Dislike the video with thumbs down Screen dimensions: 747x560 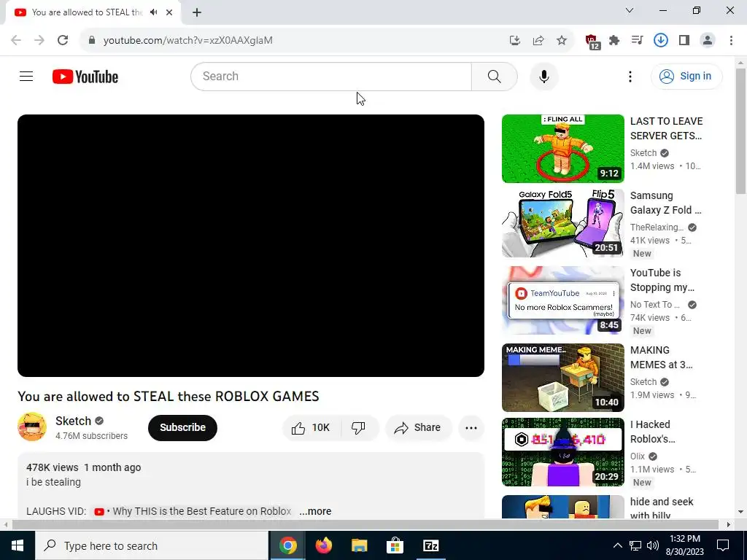click(359, 427)
